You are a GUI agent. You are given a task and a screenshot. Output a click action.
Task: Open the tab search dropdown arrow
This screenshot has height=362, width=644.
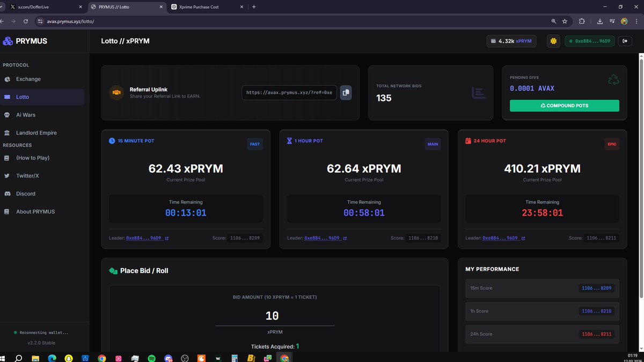(x=2, y=7)
